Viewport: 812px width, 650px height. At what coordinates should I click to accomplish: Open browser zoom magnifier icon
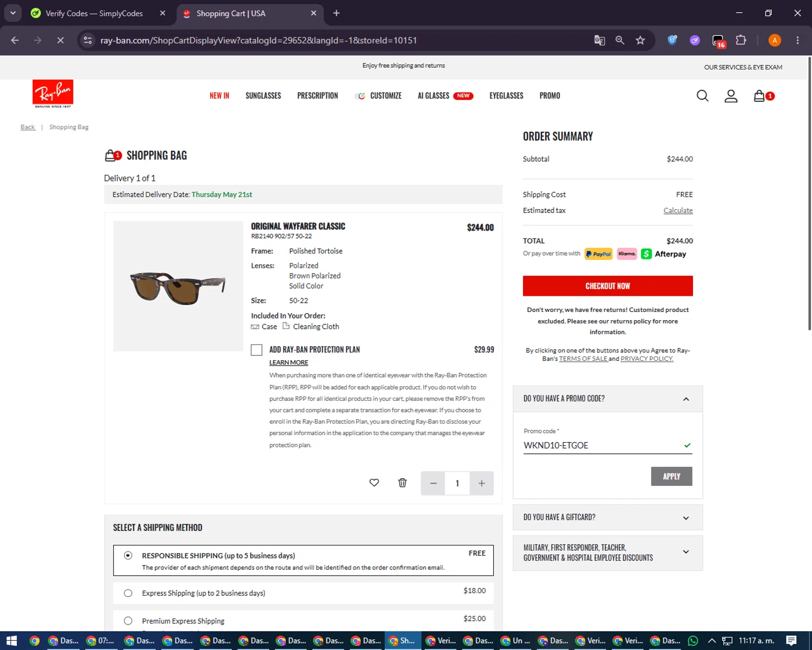coord(620,40)
